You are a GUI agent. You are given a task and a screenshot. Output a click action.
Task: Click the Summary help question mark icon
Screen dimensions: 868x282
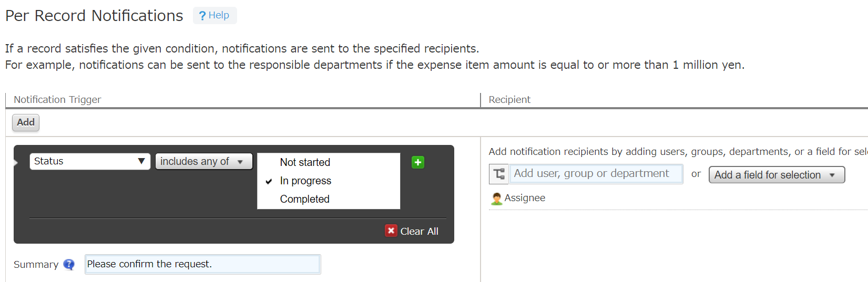pyautogui.click(x=69, y=264)
